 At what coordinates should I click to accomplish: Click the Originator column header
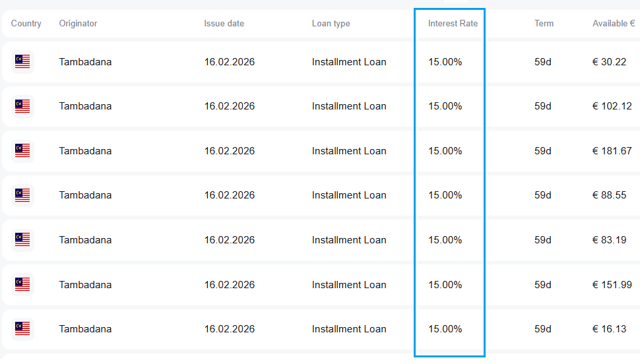click(78, 24)
